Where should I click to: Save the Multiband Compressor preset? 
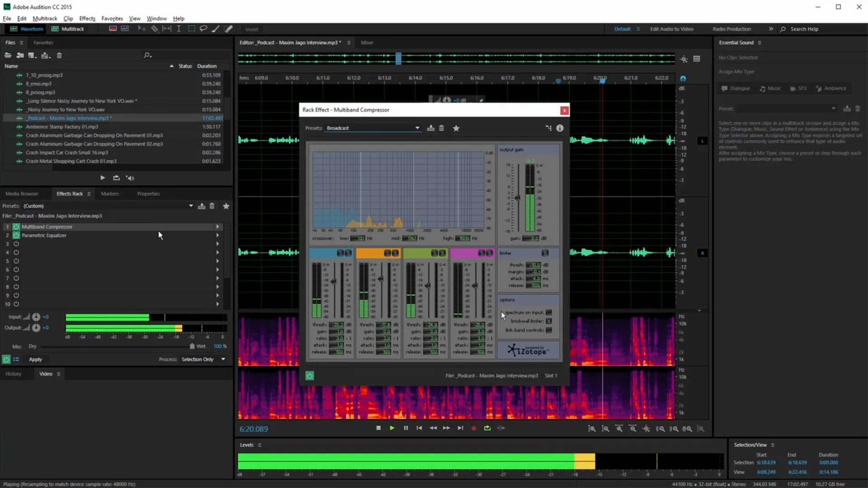pos(430,128)
